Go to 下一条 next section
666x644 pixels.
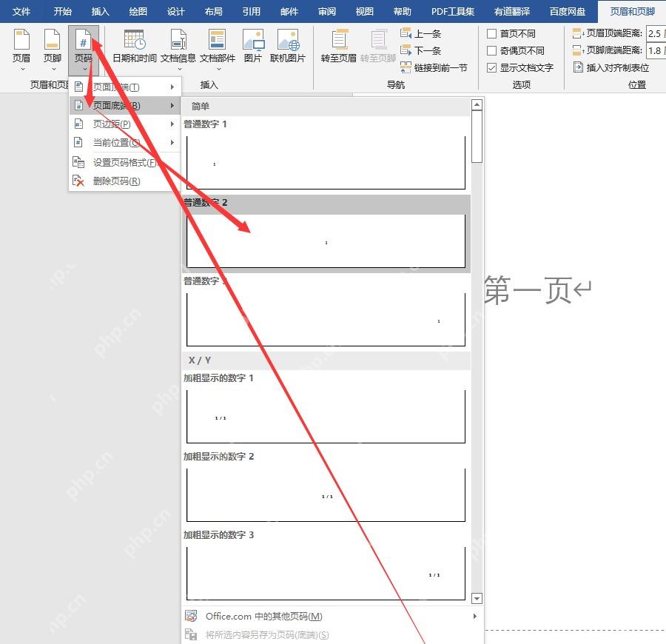(420, 50)
